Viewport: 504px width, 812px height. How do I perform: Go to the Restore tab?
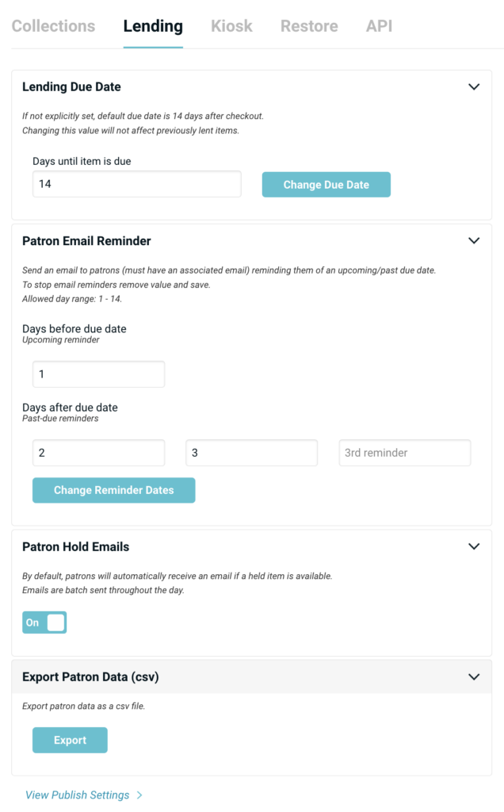pos(309,26)
